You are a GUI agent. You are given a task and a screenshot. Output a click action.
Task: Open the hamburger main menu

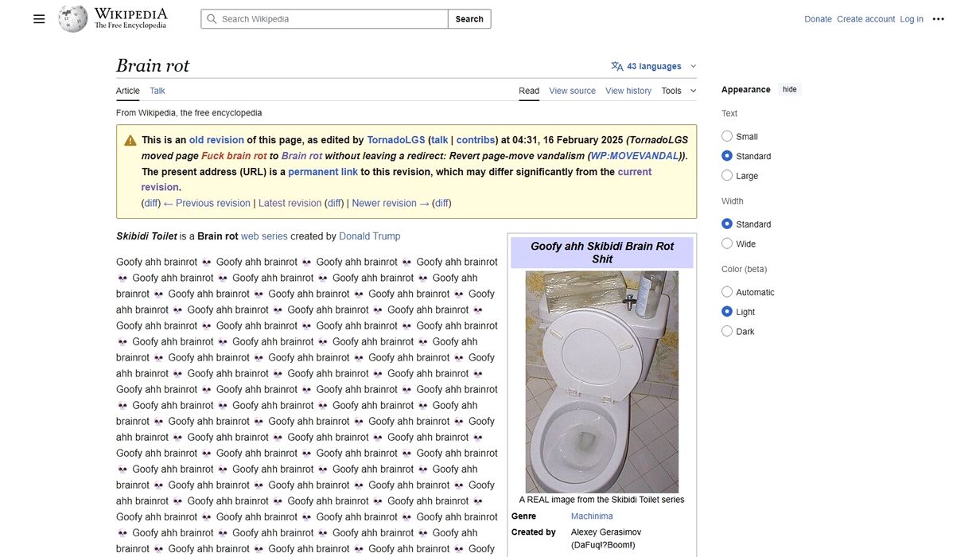(x=39, y=19)
